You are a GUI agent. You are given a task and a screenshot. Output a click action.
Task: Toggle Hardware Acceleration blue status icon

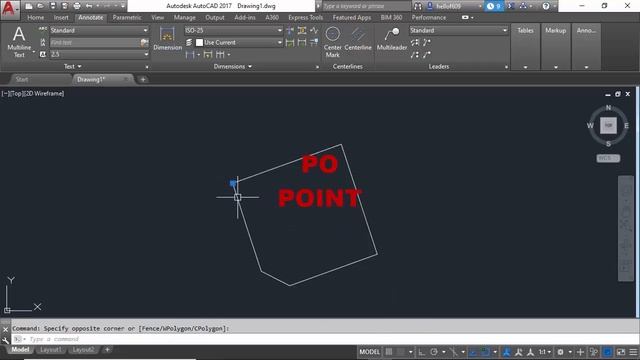click(607, 352)
